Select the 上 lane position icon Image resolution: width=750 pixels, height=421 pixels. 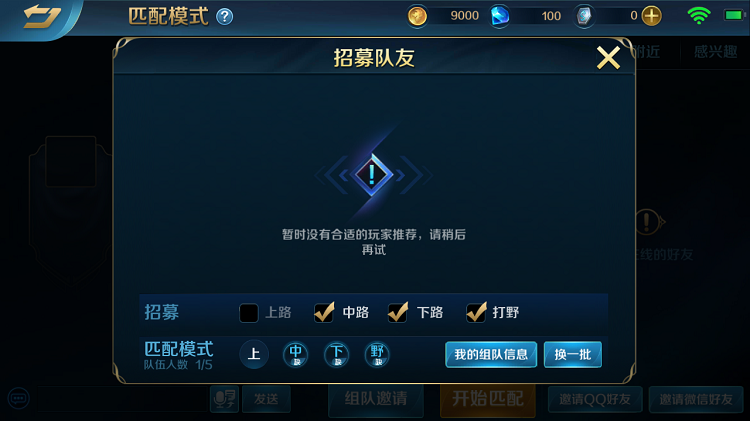pyautogui.click(x=254, y=355)
